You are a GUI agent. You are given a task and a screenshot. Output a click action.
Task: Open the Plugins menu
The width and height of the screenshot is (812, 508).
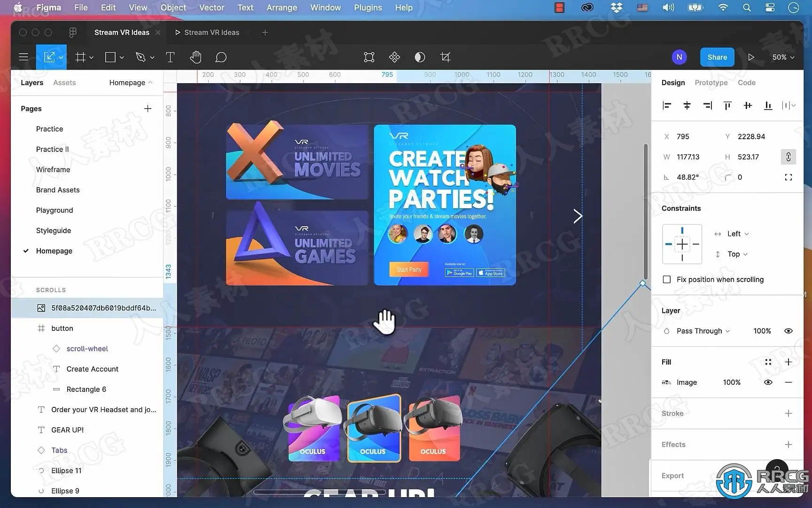pyautogui.click(x=368, y=8)
